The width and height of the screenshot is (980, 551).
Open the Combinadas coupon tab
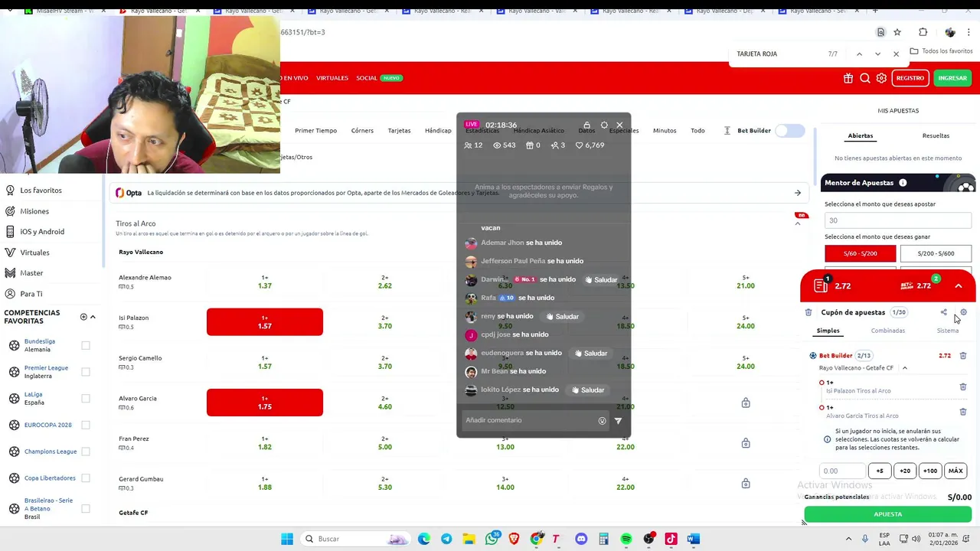click(887, 331)
